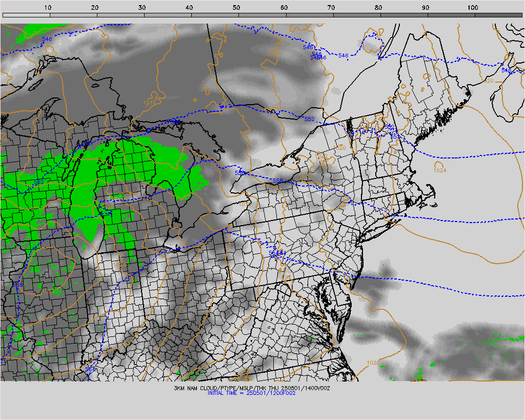Click the orange 1024 pressure label offshore
Image resolution: width=525 pixels, height=420 pixels.
[439, 170]
